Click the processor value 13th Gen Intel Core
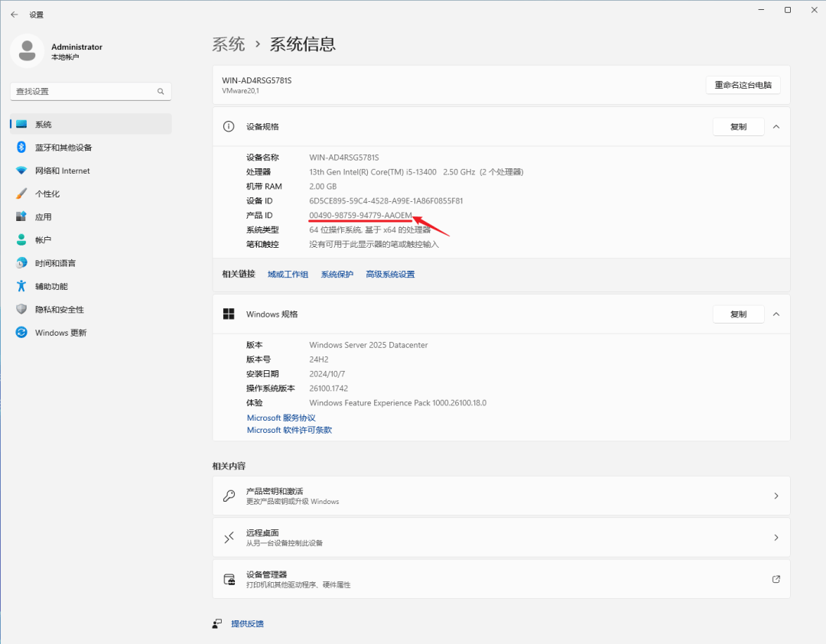This screenshot has height=644, width=826. click(x=416, y=172)
